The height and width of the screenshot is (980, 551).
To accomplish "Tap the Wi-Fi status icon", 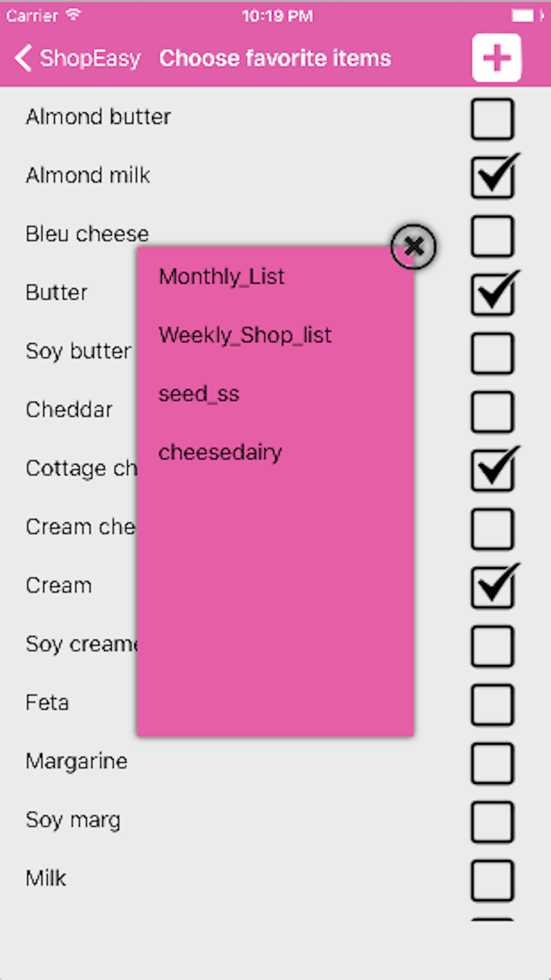I will 73,15.
